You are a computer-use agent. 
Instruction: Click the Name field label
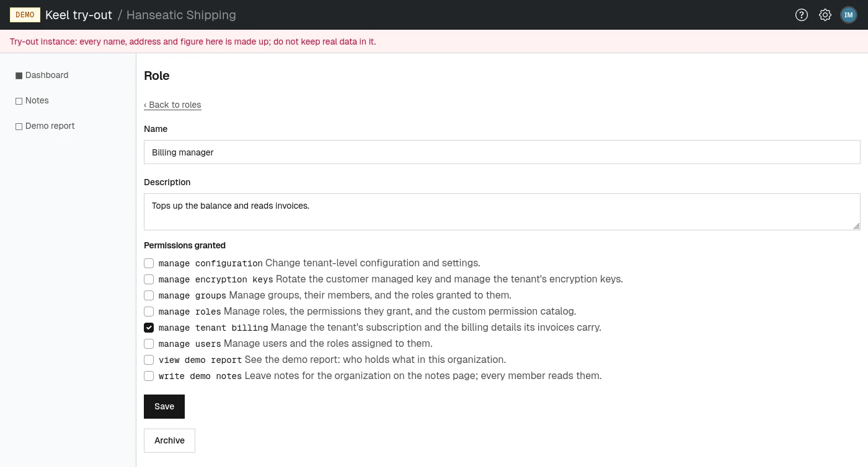[x=156, y=129]
